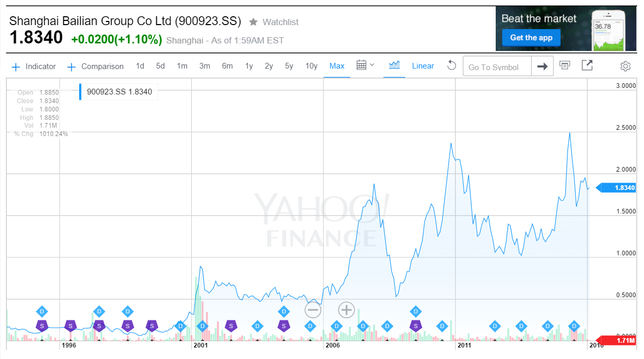Open the Comparison menu with plus icon
Screen dimensions: 644x359
[95, 66]
